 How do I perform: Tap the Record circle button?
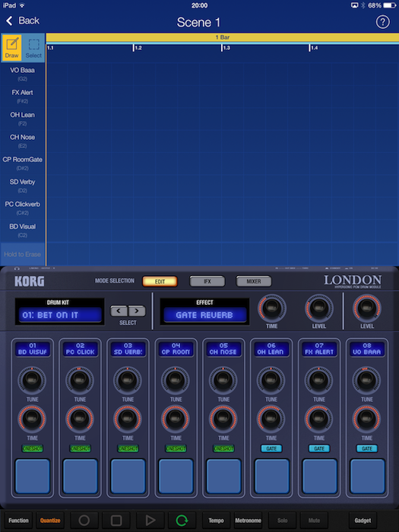click(84, 520)
